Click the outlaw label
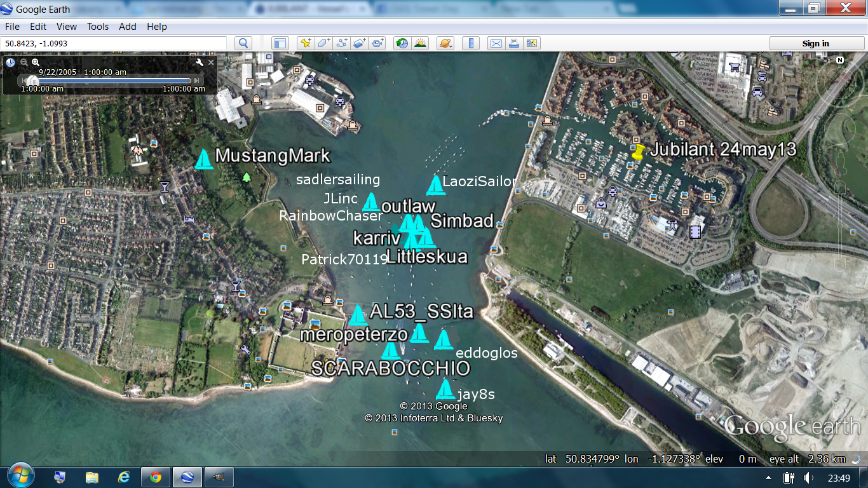 [409, 206]
